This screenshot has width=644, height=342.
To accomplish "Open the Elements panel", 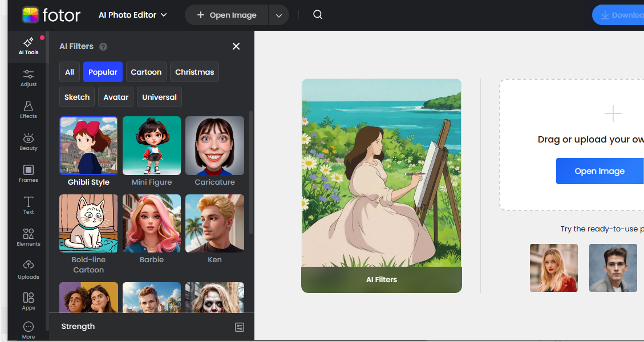I will pos(29,237).
